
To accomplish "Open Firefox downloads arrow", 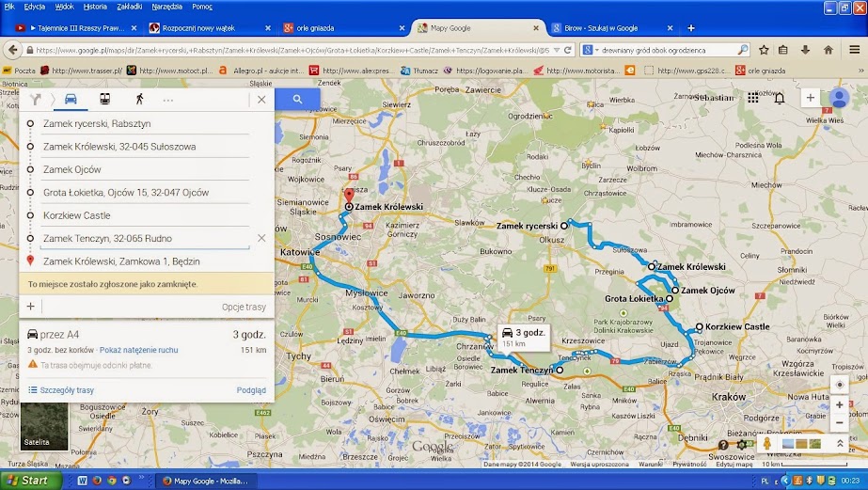I will [x=805, y=50].
